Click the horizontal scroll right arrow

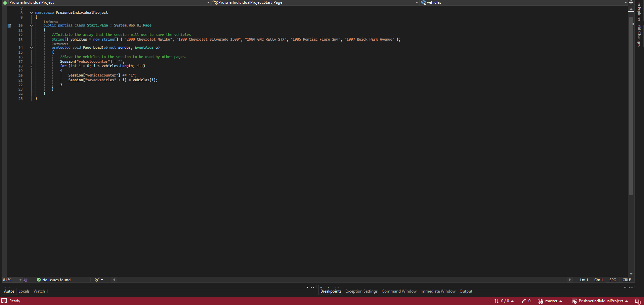point(569,280)
